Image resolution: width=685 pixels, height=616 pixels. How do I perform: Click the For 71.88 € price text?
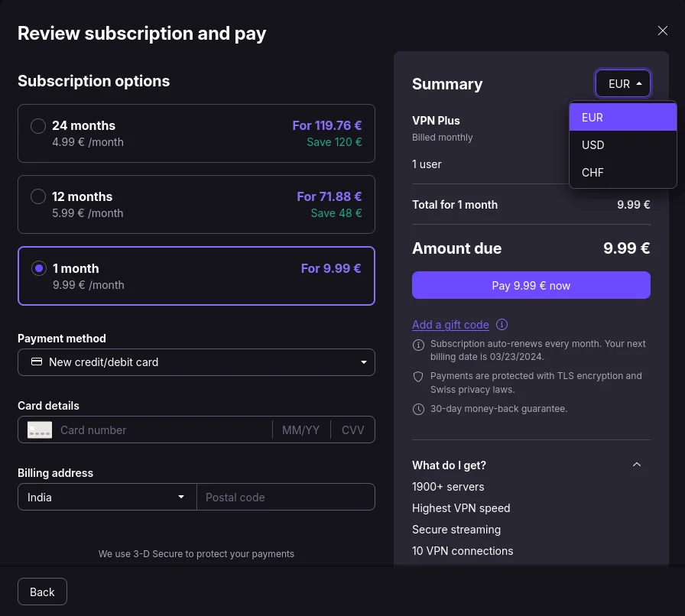329,196
